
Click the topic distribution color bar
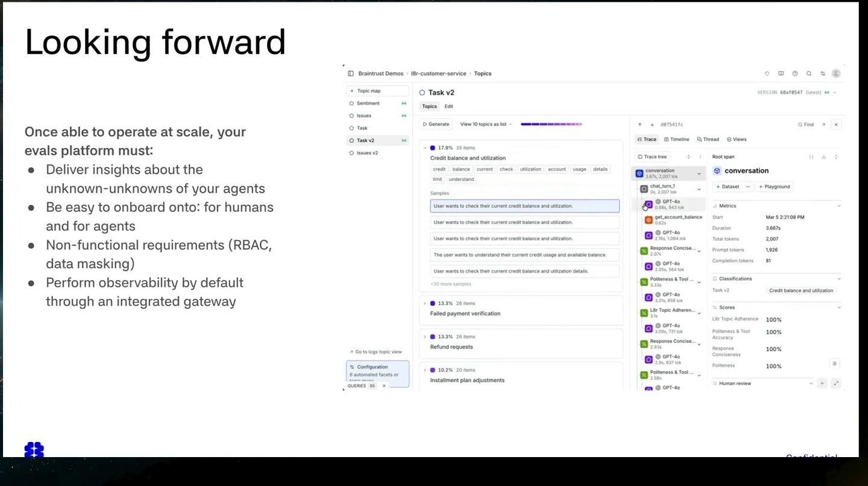552,124
